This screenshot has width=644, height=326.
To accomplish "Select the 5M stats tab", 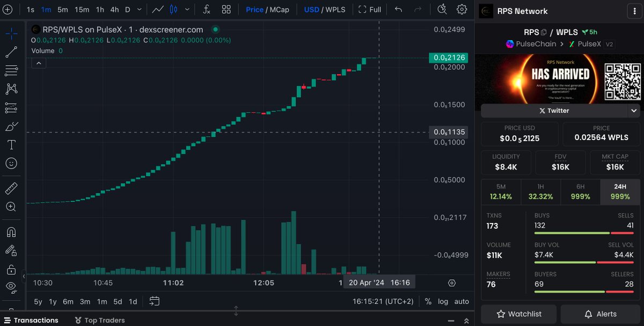I will 501,192.
